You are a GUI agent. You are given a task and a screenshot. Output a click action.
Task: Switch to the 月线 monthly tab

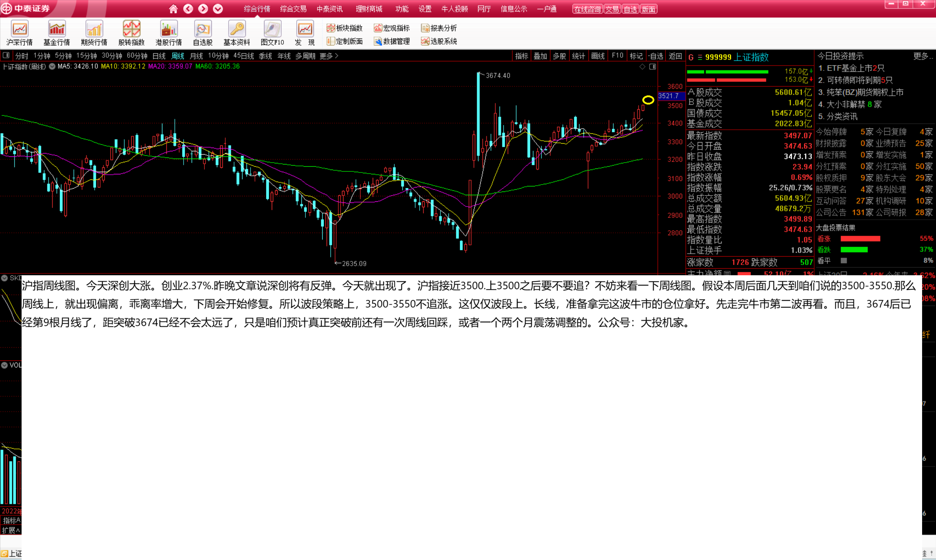[x=196, y=56]
